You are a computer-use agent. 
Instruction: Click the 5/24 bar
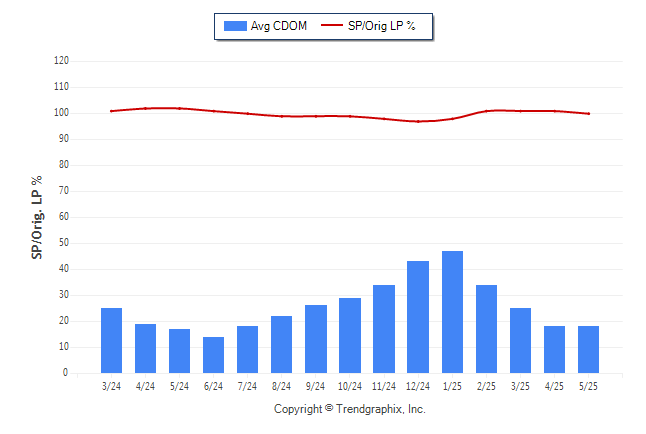[180, 351]
